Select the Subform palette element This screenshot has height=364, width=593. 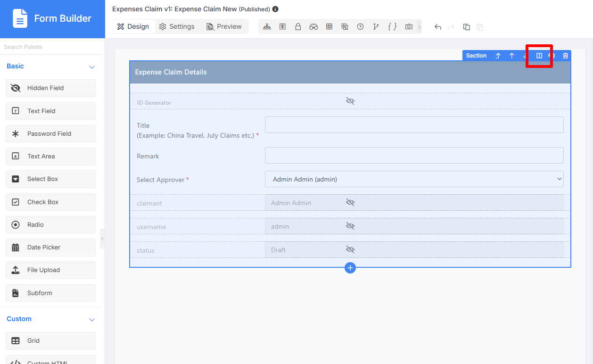(x=50, y=293)
